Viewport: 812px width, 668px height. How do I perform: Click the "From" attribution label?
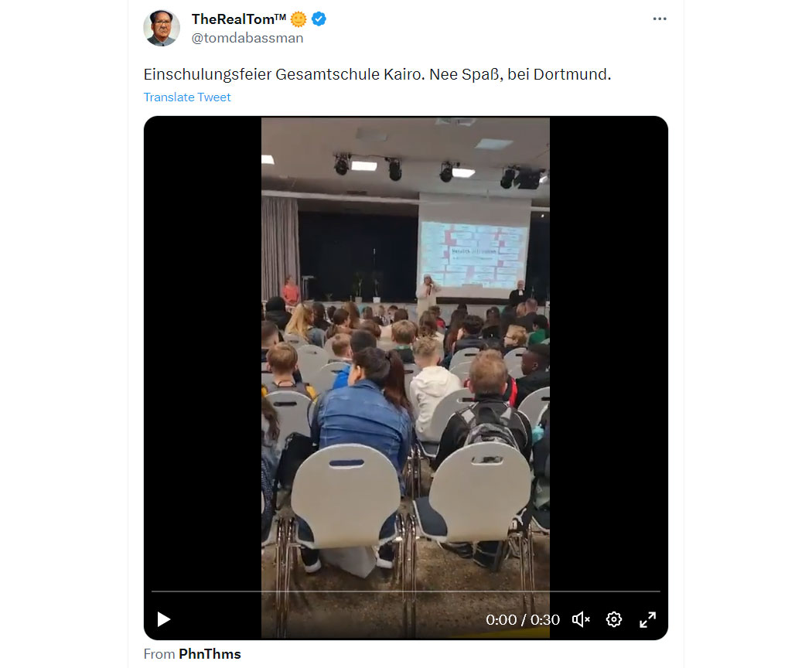[159, 654]
